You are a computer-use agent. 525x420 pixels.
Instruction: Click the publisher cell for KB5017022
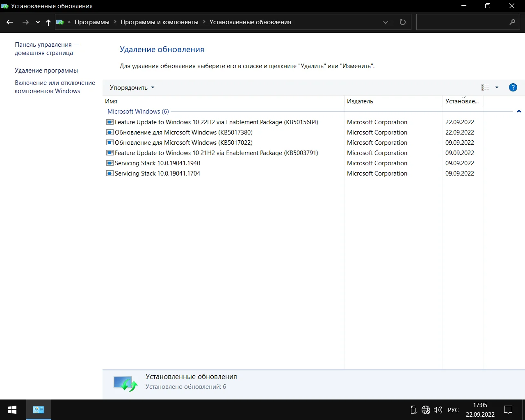click(377, 143)
